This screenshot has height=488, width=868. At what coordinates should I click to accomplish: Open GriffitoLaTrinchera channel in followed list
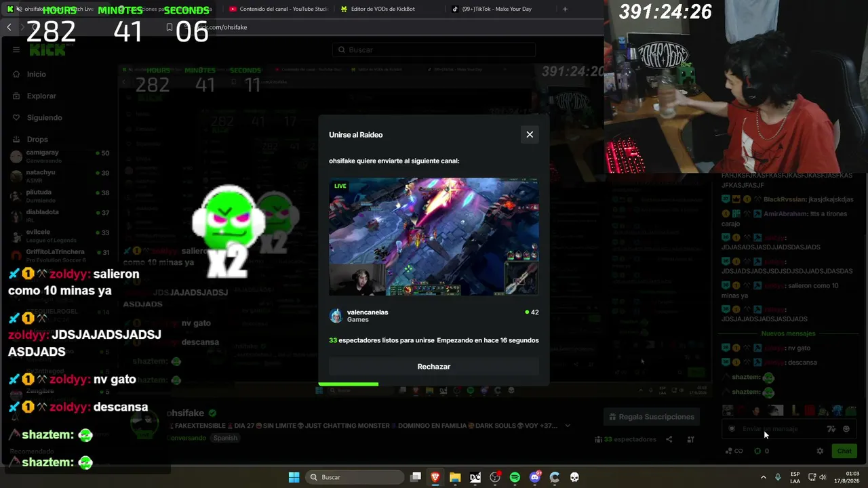coord(60,255)
